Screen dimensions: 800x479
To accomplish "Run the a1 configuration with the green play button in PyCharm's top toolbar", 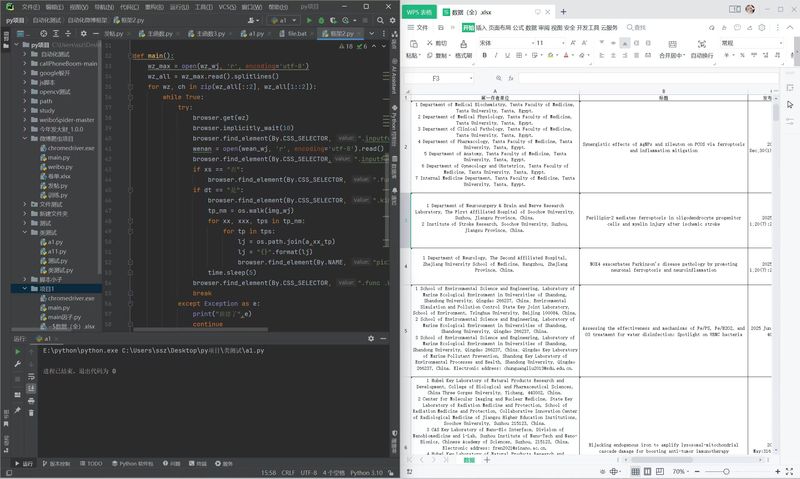I will (309, 20).
